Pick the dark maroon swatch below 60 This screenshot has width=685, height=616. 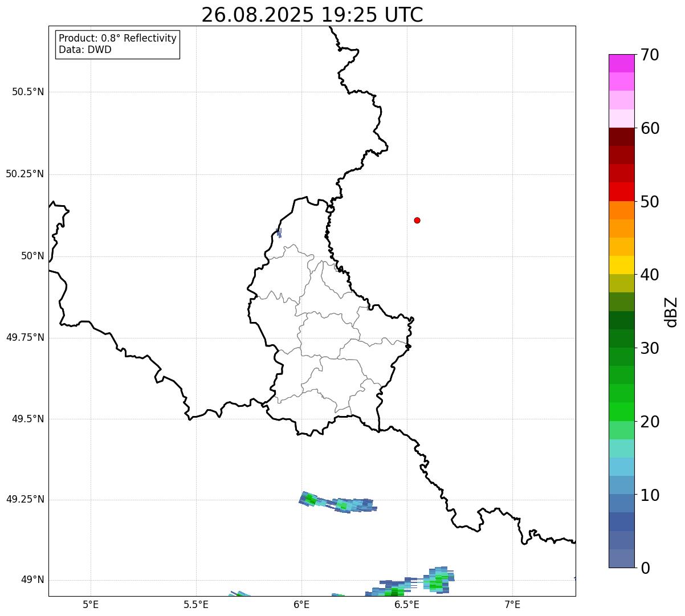click(x=621, y=137)
